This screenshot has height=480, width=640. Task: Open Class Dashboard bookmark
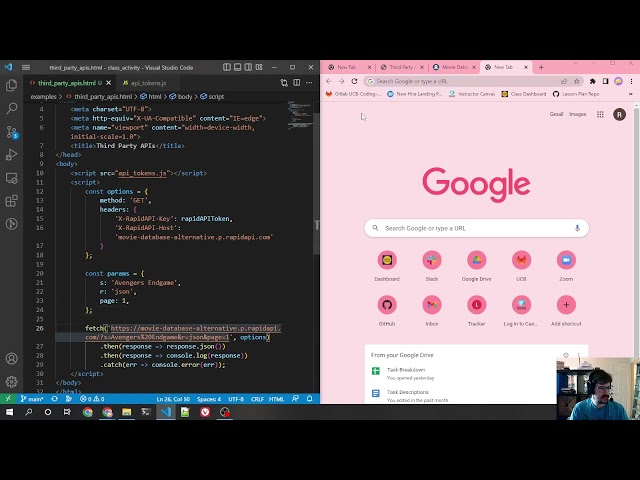pyautogui.click(x=524, y=94)
